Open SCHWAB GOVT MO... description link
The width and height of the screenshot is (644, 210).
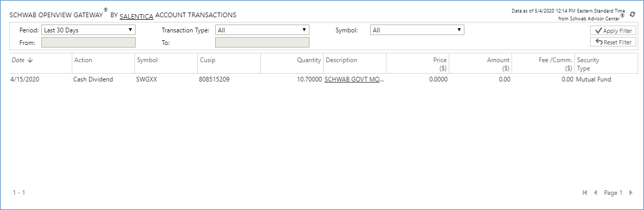tap(354, 79)
